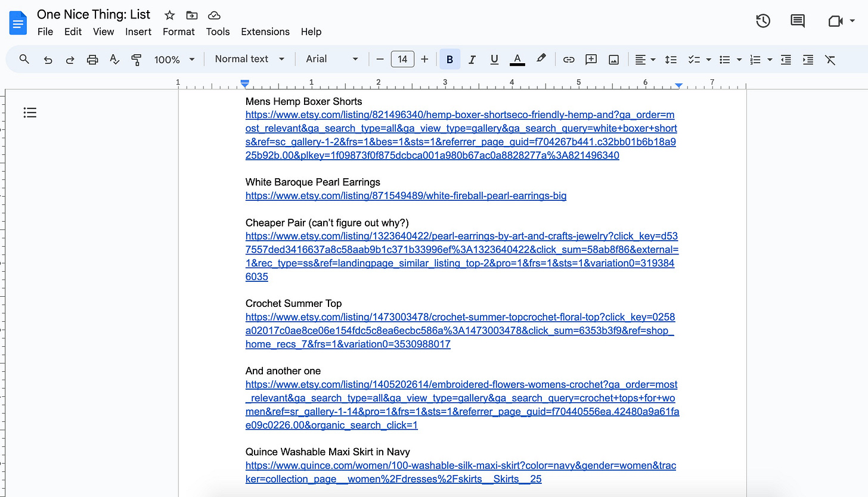This screenshot has width=868, height=497.
Task: Print the document
Action: 92,59
